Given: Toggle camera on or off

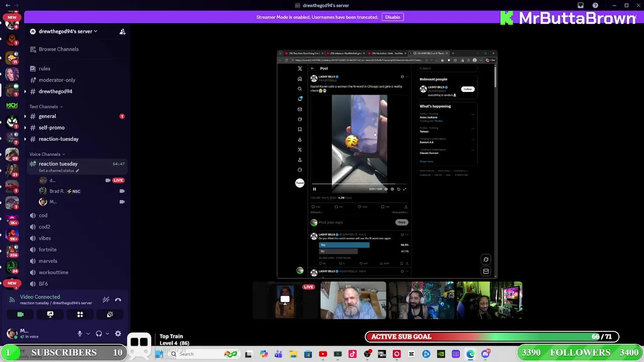Looking at the screenshot, I should (x=21, y=314).
